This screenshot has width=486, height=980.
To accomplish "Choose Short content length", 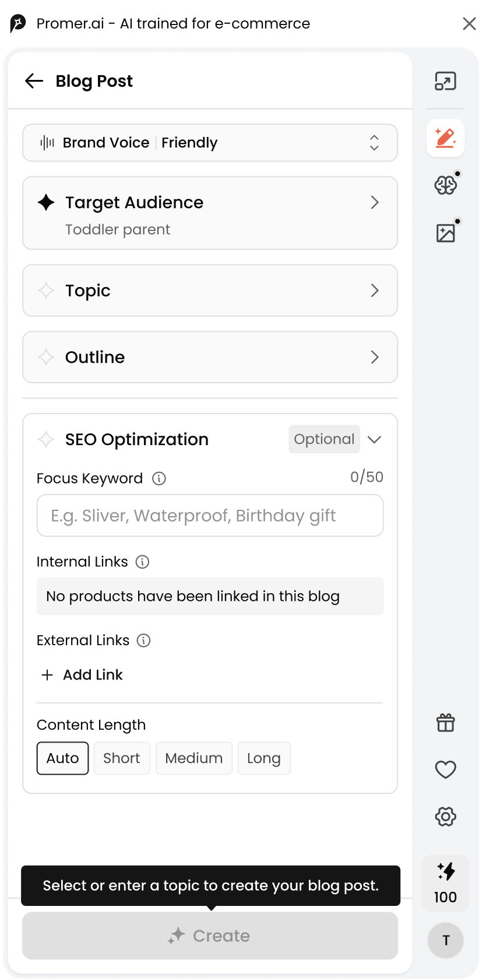I will coord(122,758).
